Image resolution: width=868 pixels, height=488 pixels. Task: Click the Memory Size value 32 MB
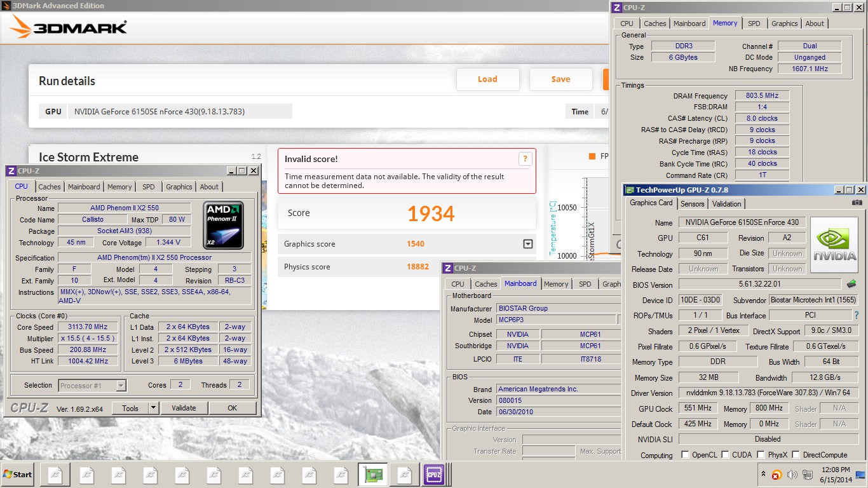pos(708,377)
